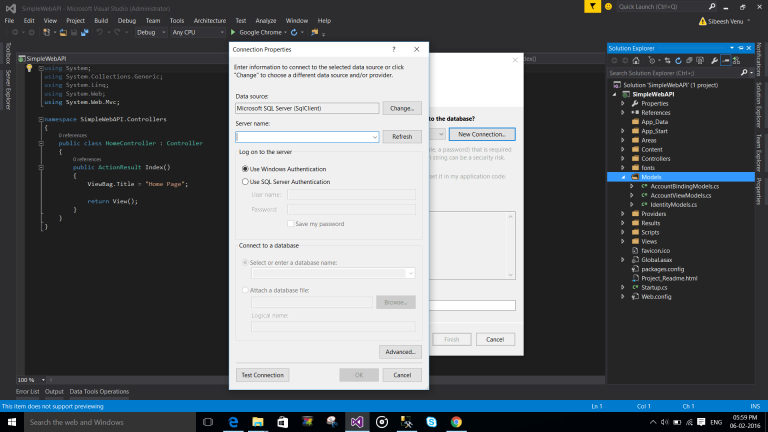The image size is (768, 432).
Task: Start debugging with green play icon
Action: 233,32
